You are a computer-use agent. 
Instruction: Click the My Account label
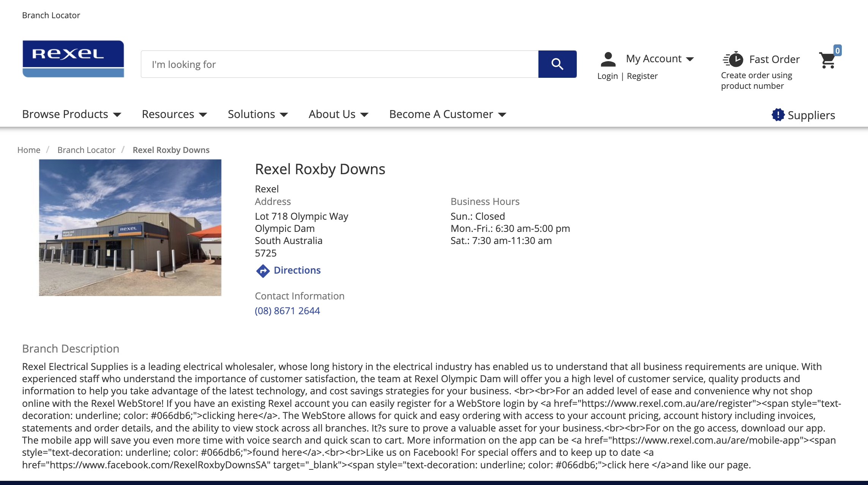[654, 59]
